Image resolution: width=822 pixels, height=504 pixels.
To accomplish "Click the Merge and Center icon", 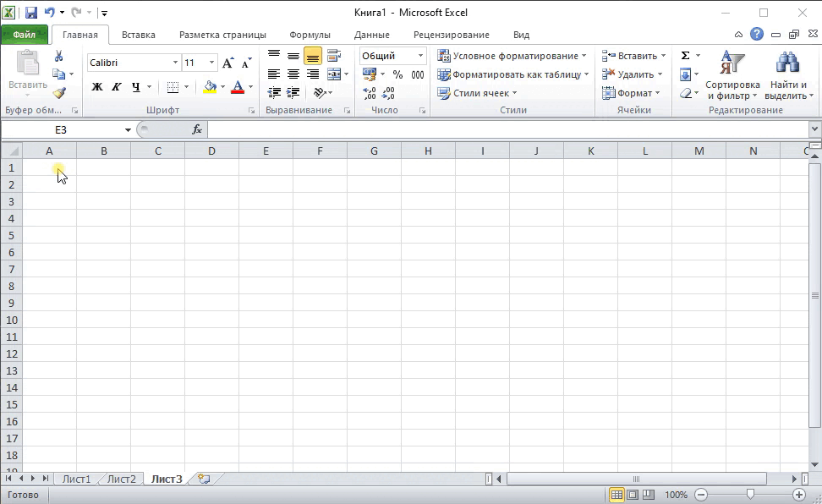I will [334, 74].
